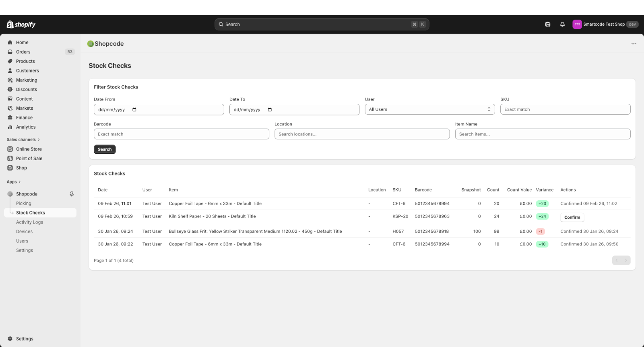
Task: Unpin Shopcode app using the pin icon
Action: pos(72,194)
